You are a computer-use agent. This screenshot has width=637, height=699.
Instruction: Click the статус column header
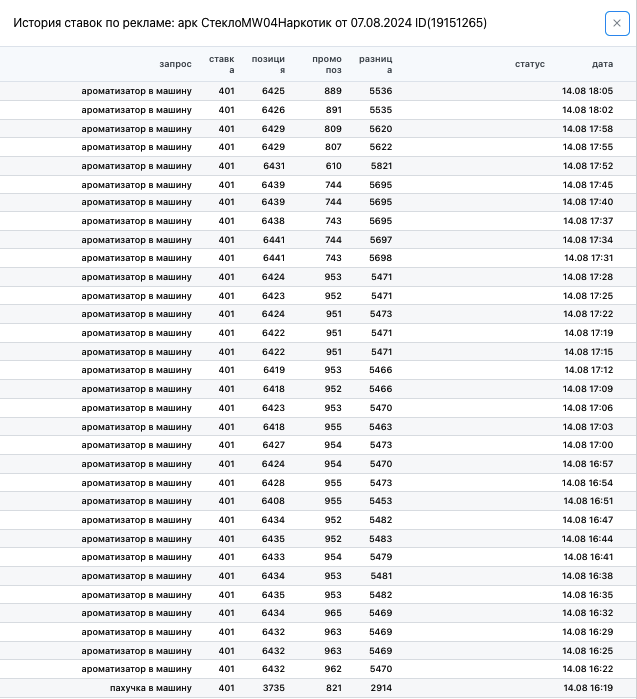(x=530, y=64)
